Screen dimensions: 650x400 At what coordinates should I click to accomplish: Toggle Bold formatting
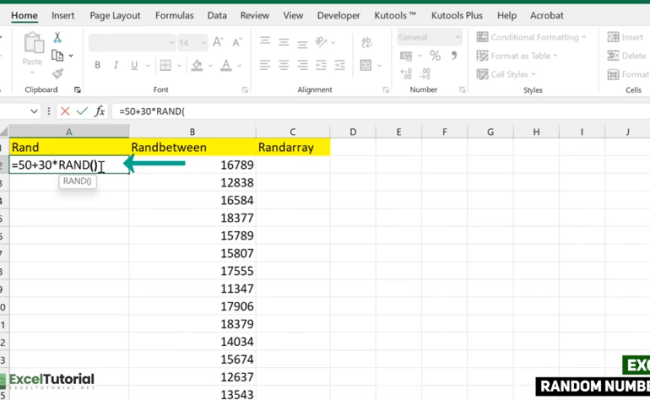[x=97, y=65]
